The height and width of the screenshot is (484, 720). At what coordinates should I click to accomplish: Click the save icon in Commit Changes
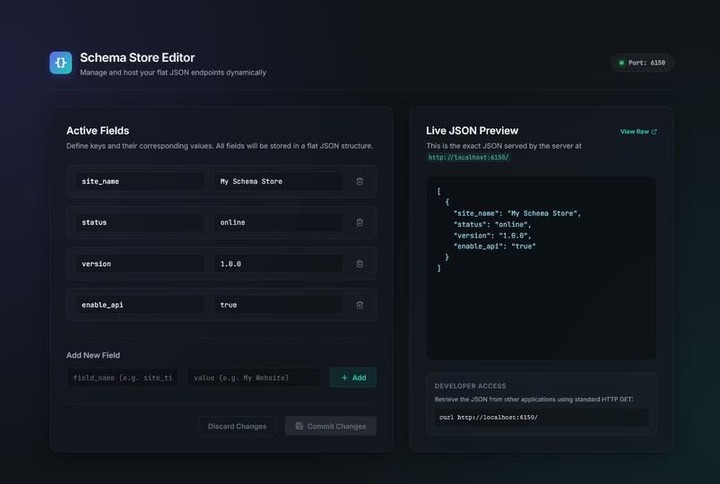pos(299,426)
